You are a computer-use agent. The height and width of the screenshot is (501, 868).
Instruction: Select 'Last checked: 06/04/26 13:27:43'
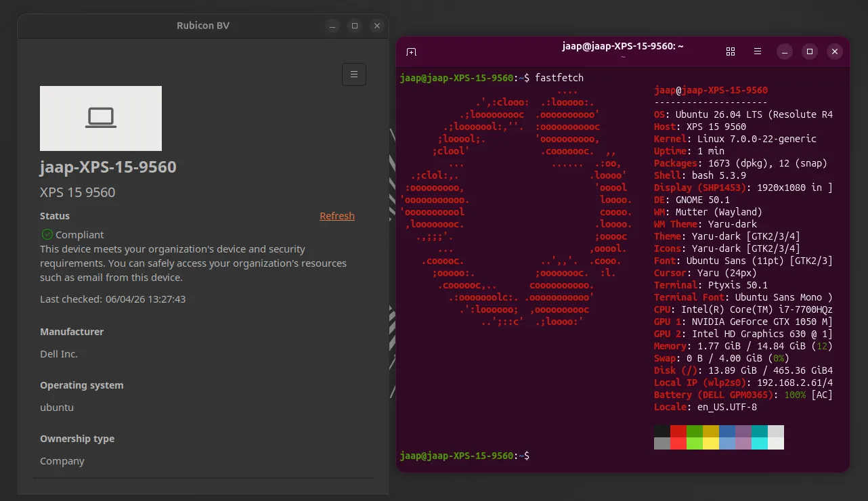click(x=113, y=299)
